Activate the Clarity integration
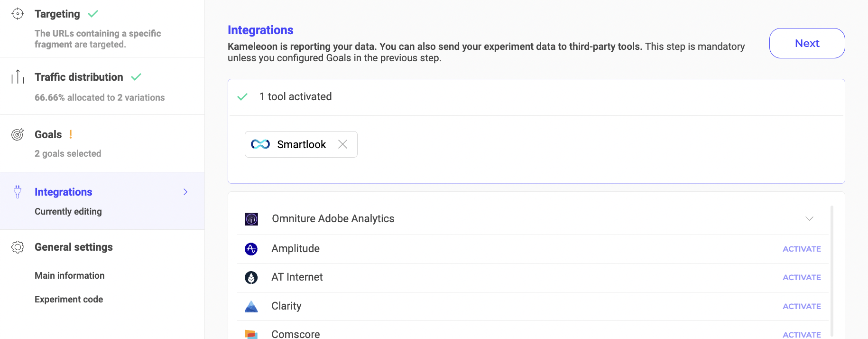Image resolution: width=868 pixels, height=339 pixels. [801, 306]
